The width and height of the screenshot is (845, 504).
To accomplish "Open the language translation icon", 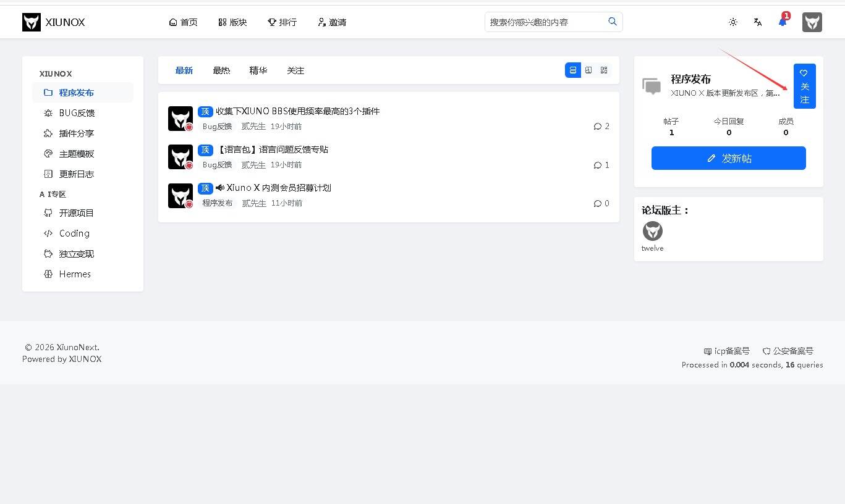I will (758, 22).
